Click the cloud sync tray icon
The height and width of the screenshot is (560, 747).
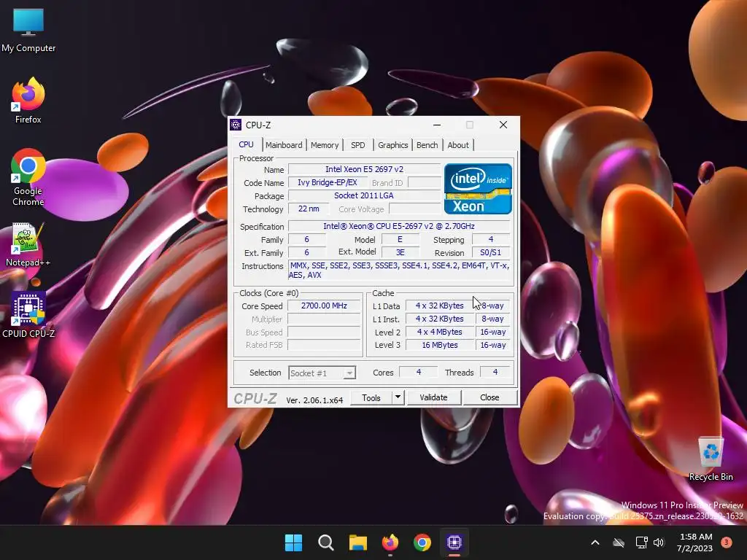point(619,542)
